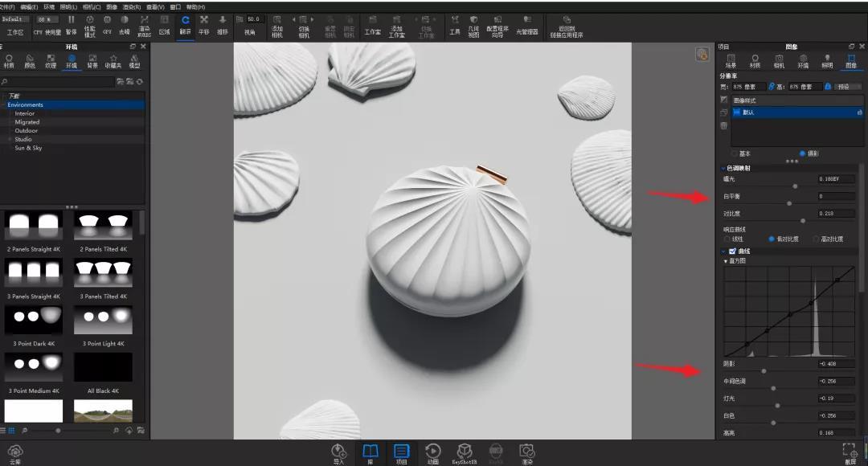Activate the Dolly (推移) camera tool

(x=223, y=25)
